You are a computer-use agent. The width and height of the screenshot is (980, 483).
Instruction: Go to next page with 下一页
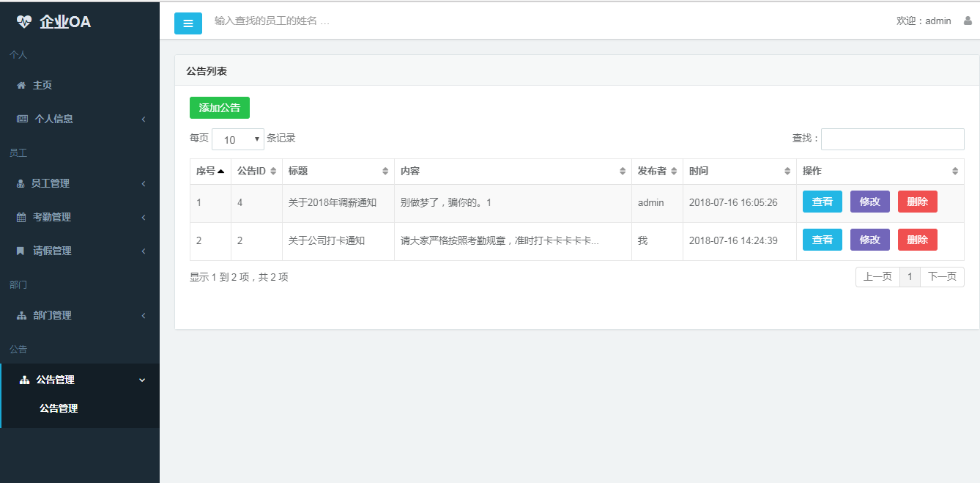click(x=942, y=276)
